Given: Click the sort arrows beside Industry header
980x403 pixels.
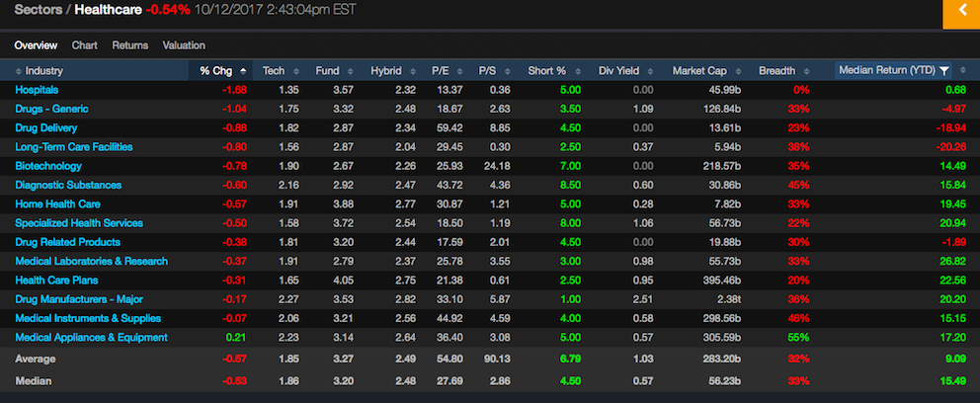Looking at the screenshot, I should coord(20,71).
